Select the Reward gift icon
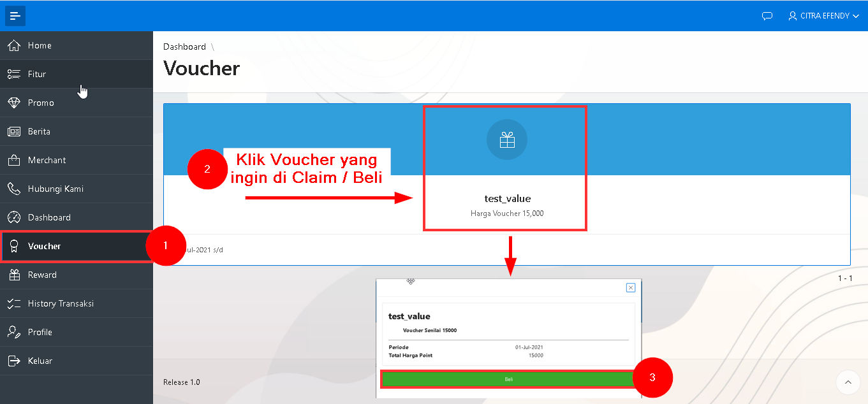 pos(14,275)
